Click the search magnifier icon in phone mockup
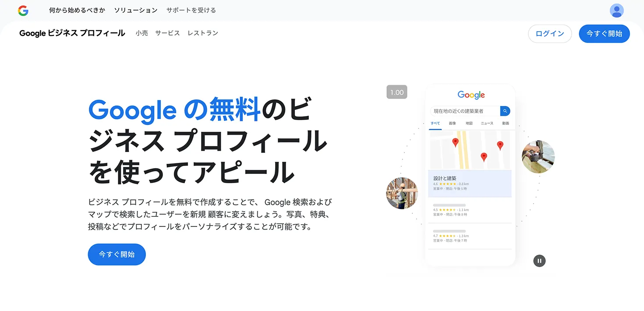Image resolution: width=644 pixels, height=311 pixels. tap(505, 111)
